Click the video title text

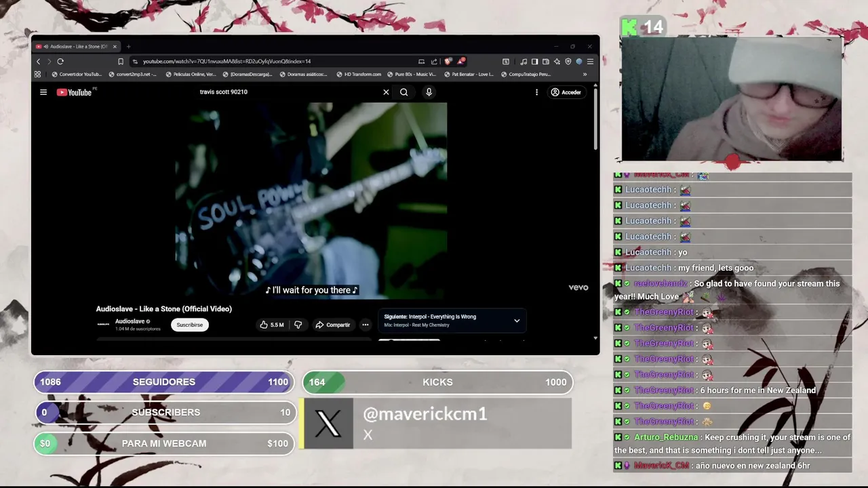pos(164,309)
